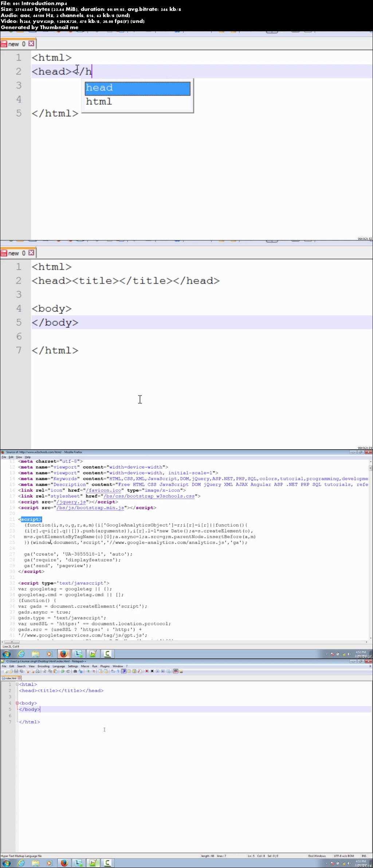The height and width of the screenshot is (868, 373).
Task: Click the horizontal scrollbar below the source code
Action: 184,642
